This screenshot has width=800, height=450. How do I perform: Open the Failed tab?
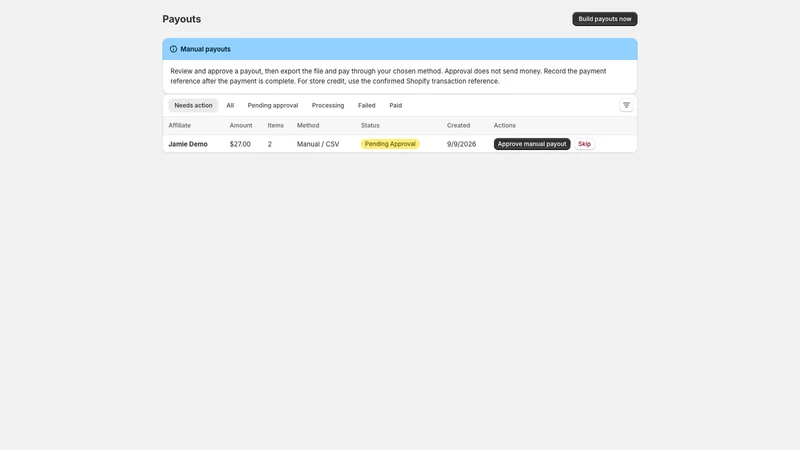coord(366,105)
